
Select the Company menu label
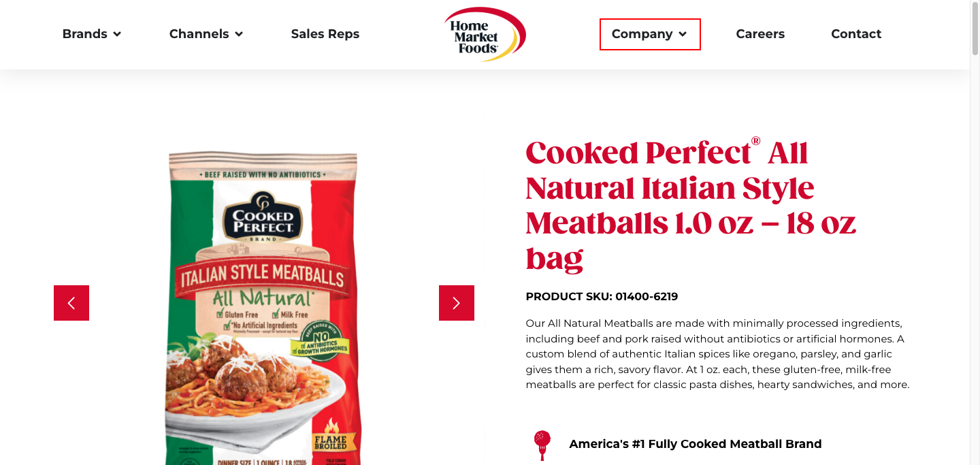pos(642,34)
